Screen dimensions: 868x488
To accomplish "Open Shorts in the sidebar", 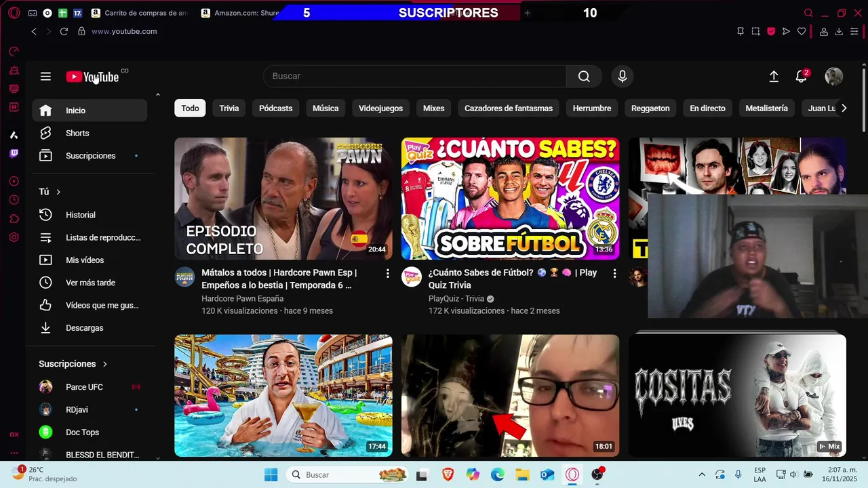I will (x=90, y=133).
